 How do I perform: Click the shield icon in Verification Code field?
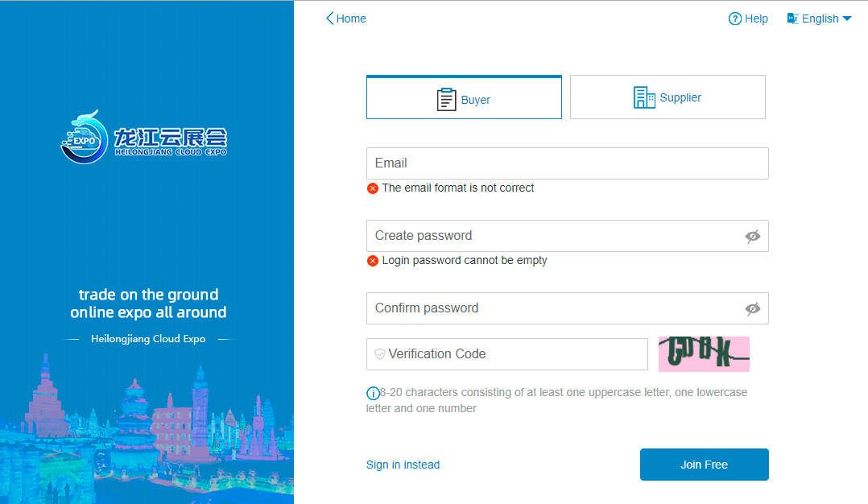(380, 354)
